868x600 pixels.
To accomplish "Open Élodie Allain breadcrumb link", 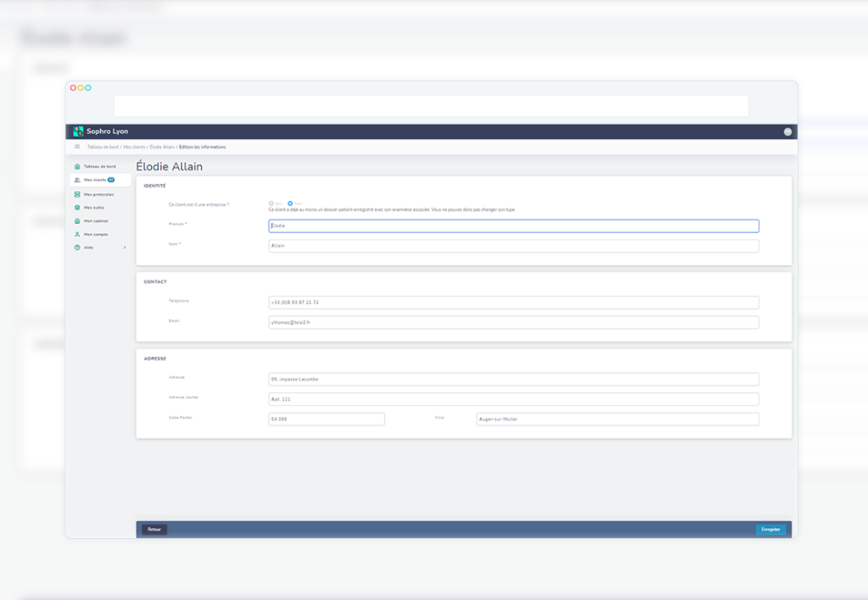I will click(x=162, y=147).
